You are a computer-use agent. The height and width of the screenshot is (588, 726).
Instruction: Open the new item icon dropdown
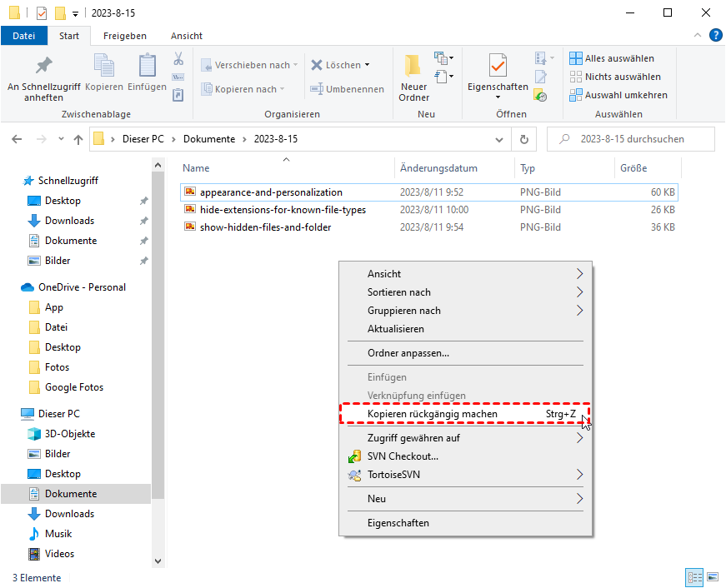[443, 57]
